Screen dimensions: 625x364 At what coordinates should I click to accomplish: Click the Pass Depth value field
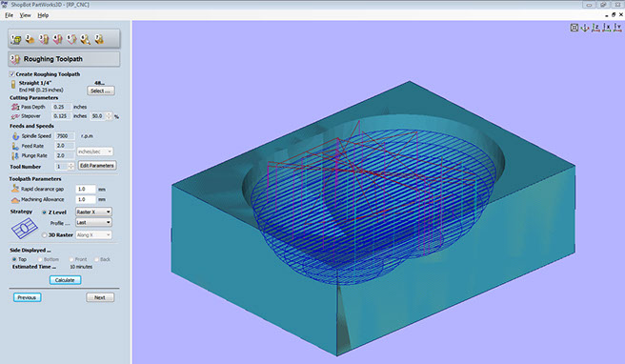click(x=62, y=107)
